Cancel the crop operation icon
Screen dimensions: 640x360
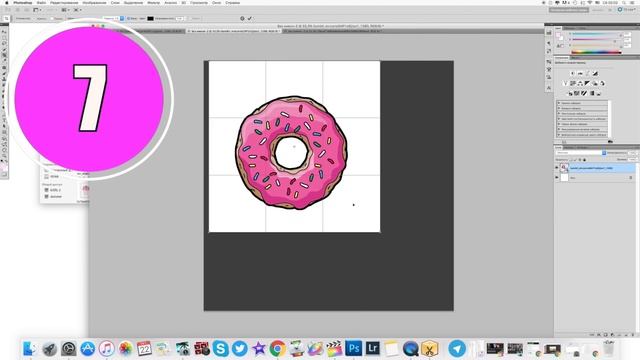click(242, 18)
